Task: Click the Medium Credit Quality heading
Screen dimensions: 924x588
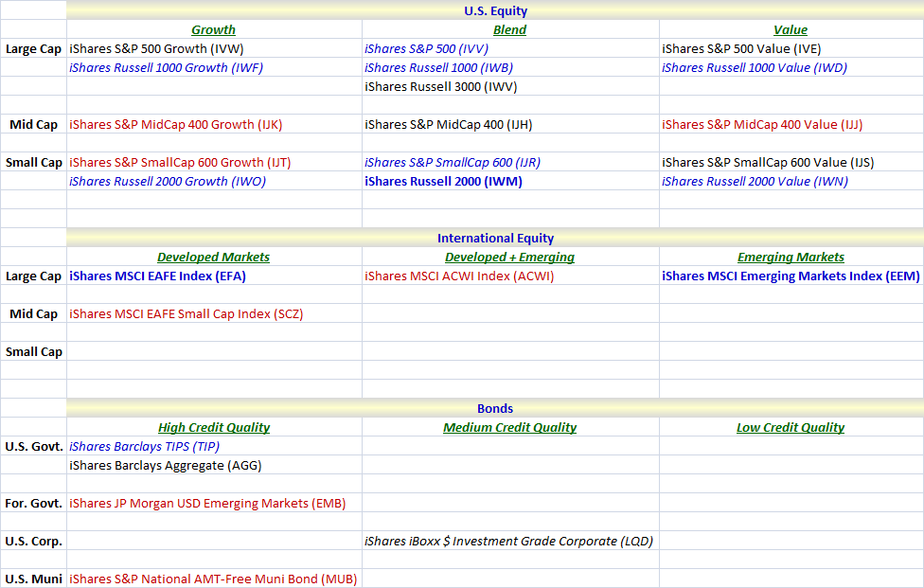Action: [509, 427]
